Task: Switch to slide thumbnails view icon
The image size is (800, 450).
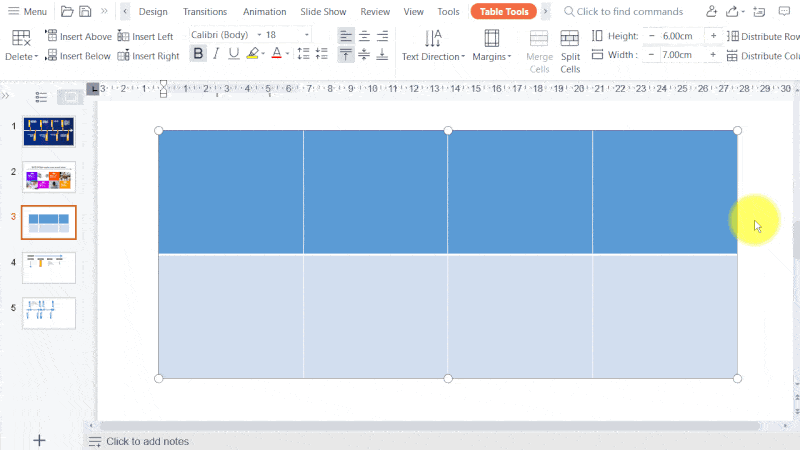Action: (x=70, y=97)
